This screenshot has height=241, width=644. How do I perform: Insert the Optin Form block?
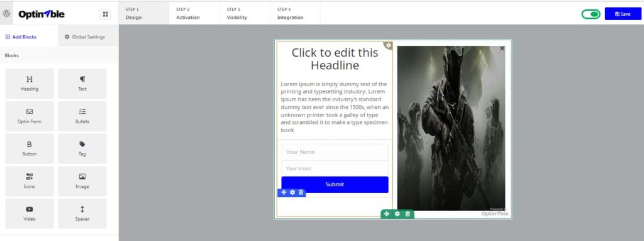30,116
